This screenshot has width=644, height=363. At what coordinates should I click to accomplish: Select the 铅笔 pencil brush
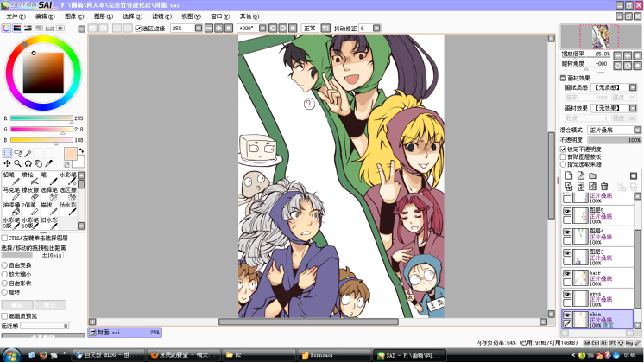11,178
